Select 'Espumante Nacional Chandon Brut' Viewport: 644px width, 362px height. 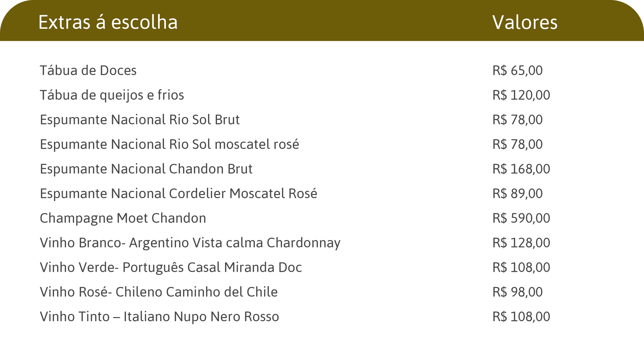(x=146, y=169)
